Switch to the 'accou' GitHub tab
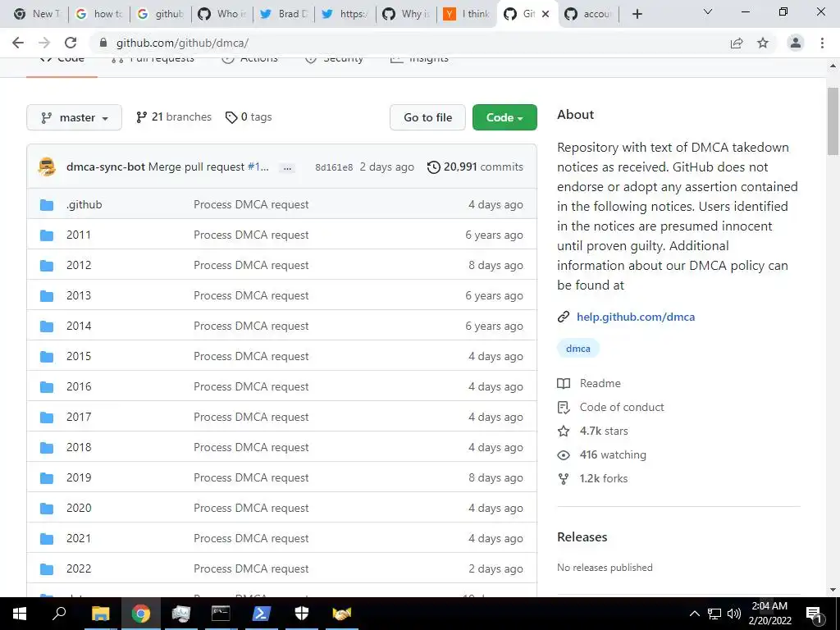This screenshot has height=630, width=840. pos(587,14)
